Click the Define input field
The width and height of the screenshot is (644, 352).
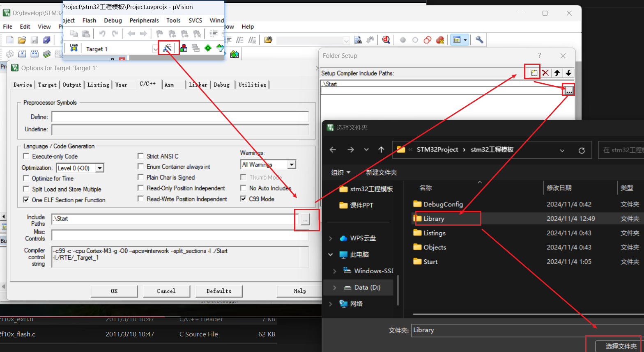click(180, 117)
